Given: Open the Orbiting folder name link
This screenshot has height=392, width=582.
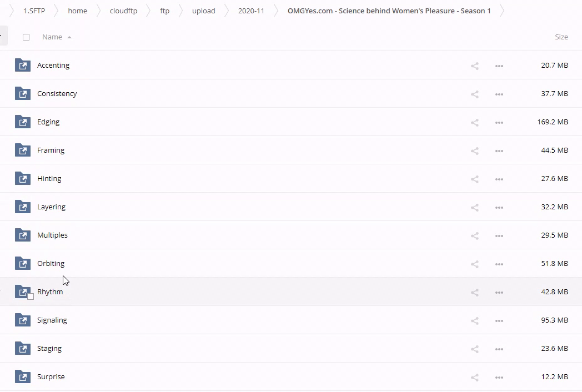Looking at the screenshot, I should point(51,263).
